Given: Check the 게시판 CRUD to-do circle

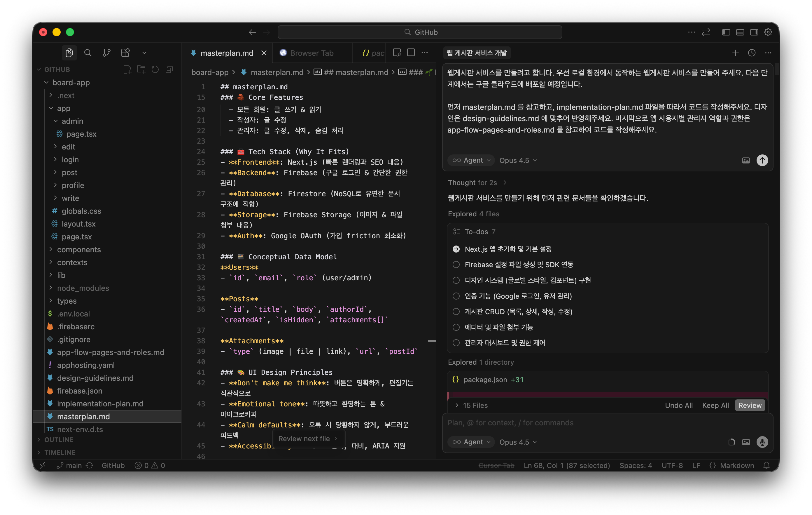Looking at the screenshot, I should tap(456, 312).
